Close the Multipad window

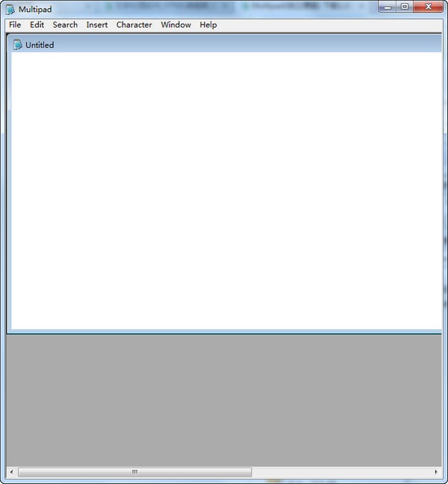coord(429,7)
